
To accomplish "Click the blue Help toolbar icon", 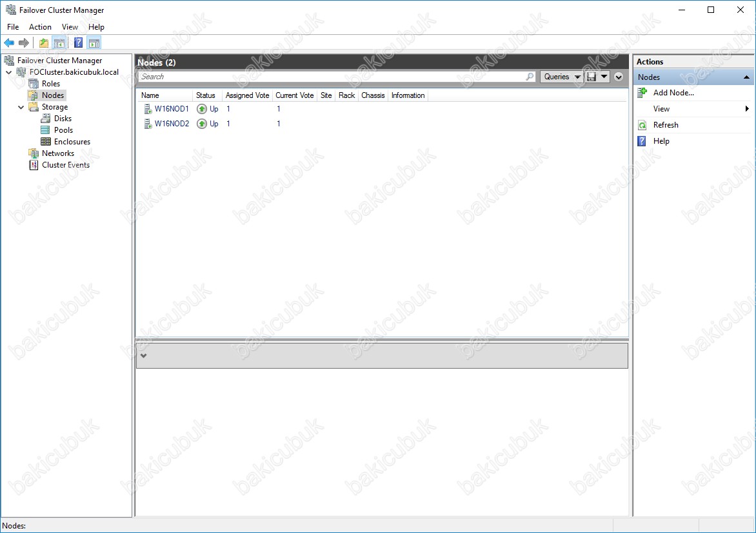I will tap(78, 43).
